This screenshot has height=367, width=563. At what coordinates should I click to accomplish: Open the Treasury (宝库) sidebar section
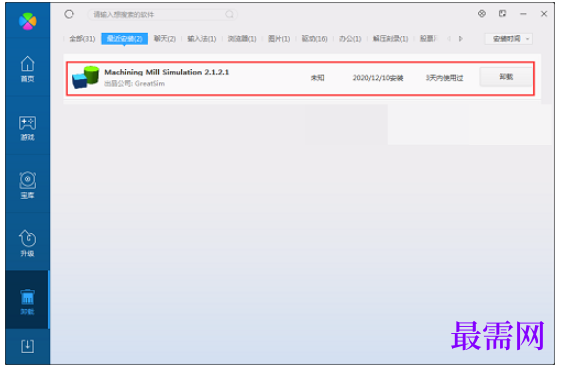[x=28, y=185]
